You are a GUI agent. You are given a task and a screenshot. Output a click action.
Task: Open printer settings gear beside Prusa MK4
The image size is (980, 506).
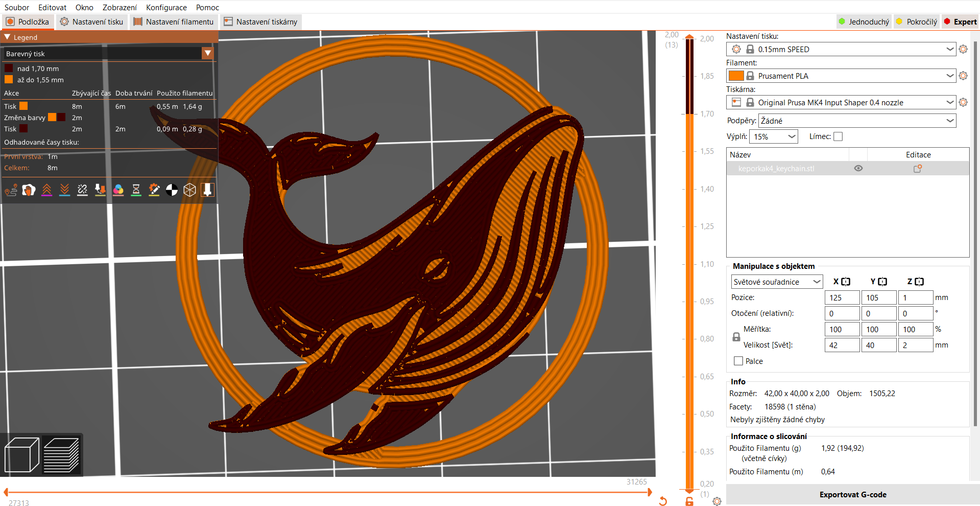pos(963,102)
